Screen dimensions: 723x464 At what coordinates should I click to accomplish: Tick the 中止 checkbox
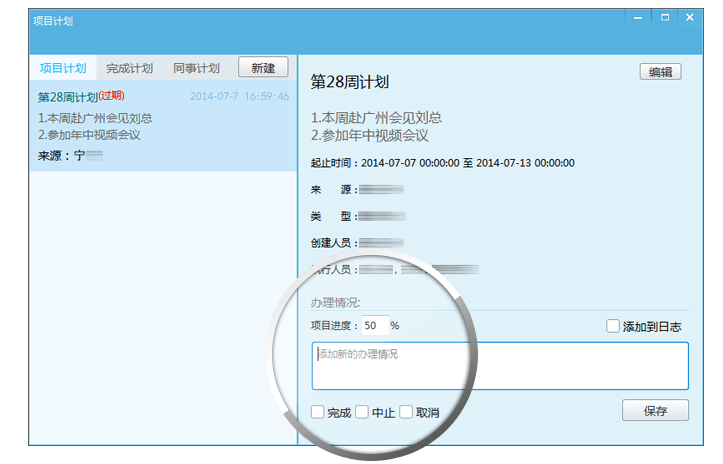362,412
